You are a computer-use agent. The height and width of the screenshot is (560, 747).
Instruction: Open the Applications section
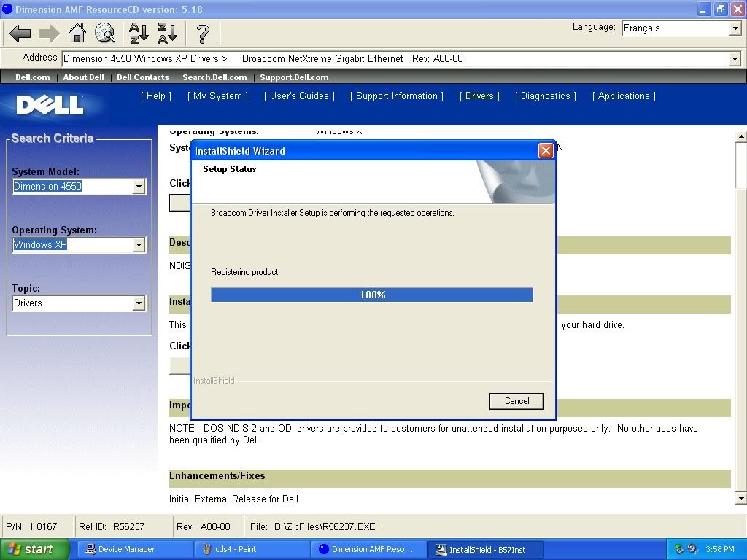(624, 96)
